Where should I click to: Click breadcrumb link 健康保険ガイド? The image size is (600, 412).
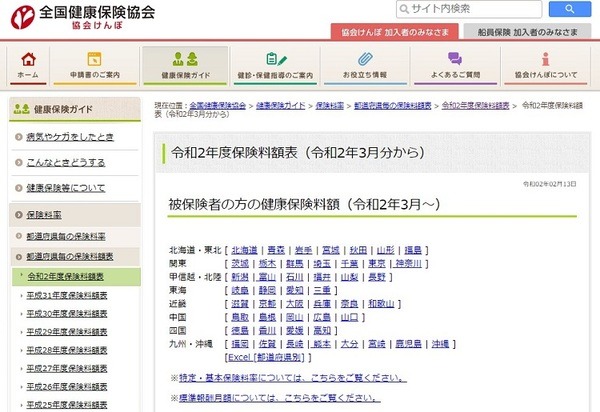280,106
